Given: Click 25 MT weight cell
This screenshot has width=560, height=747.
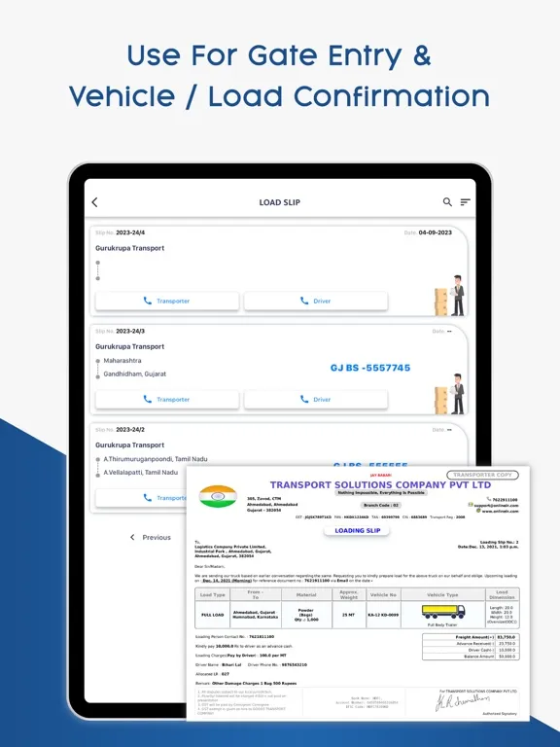Looking at the screenshot, I should click(x=349, y=615).
